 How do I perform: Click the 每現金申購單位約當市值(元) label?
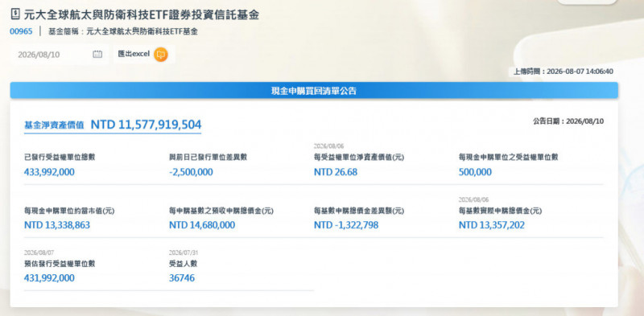pos(69,211)
